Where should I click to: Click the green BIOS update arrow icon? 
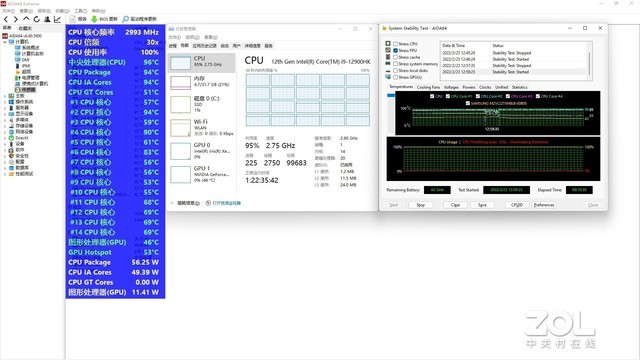point(94,19)
